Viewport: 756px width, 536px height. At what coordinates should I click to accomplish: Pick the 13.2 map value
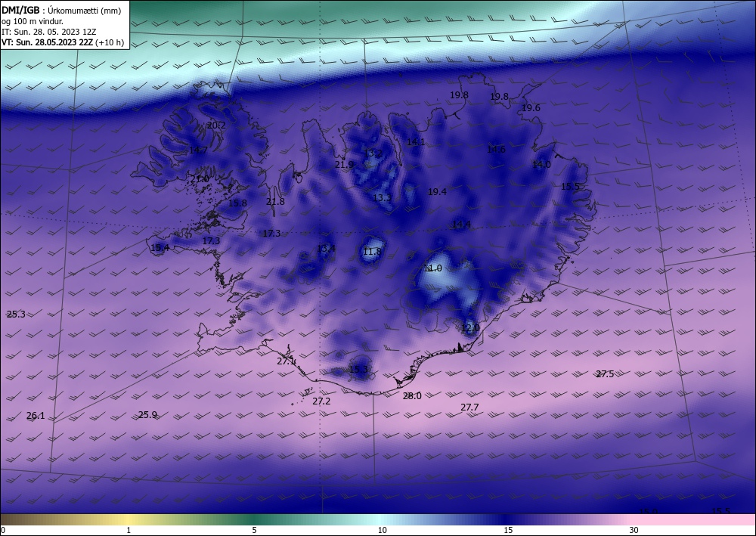point(373,153)
